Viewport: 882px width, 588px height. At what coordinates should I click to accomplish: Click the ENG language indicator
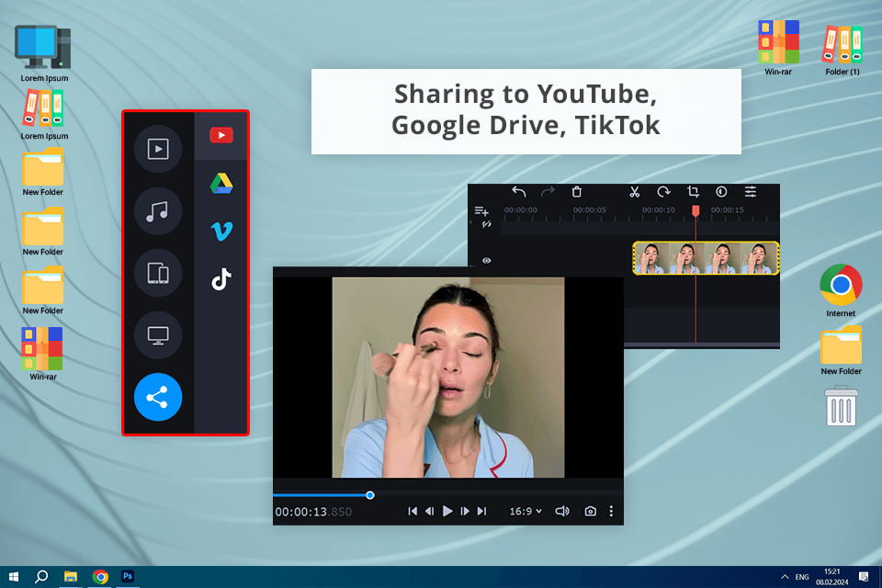(802, 577)
